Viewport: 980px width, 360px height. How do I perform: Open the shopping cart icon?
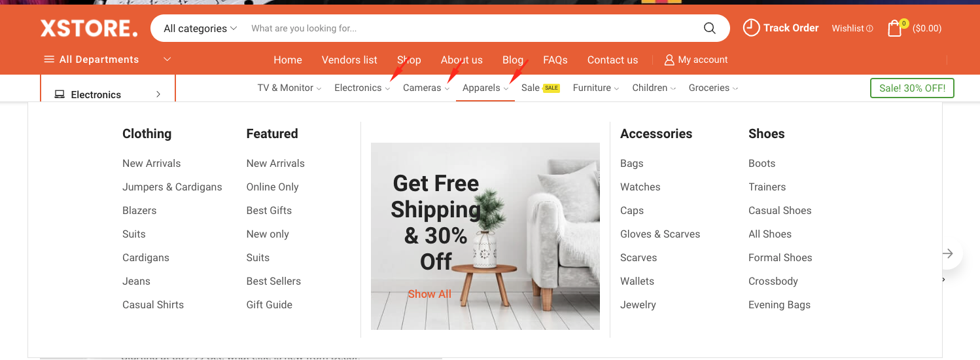[894, 28]
